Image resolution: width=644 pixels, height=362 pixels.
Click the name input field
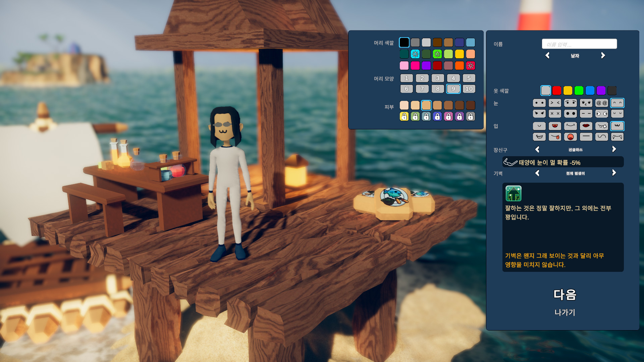[x=579, y=44]
